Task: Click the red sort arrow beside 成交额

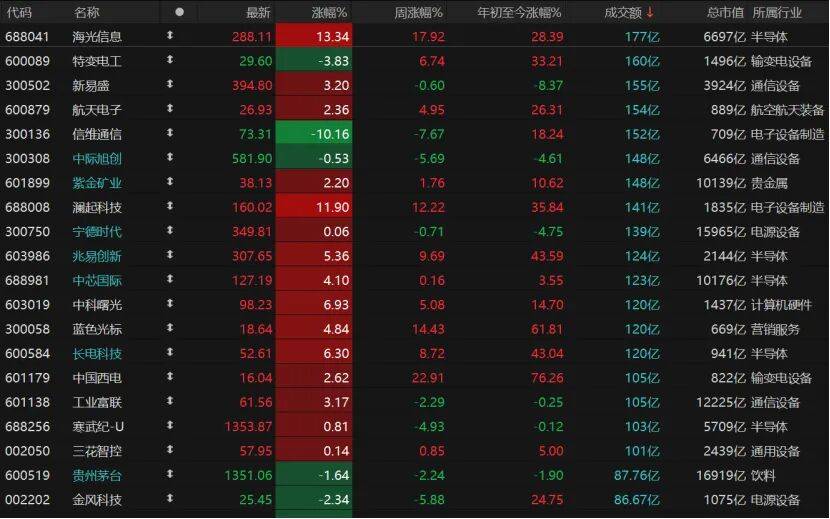Action: (x=651, y=12)
